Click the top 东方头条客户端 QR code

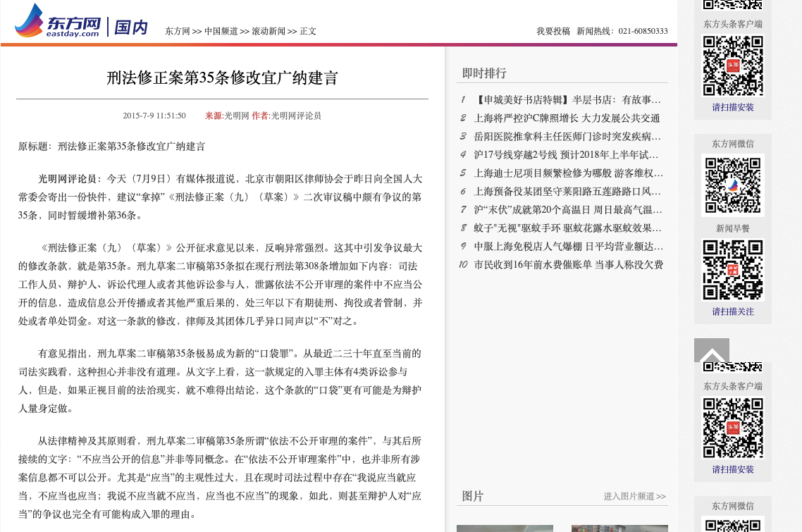pyautogui.click(x=732, y=66)
